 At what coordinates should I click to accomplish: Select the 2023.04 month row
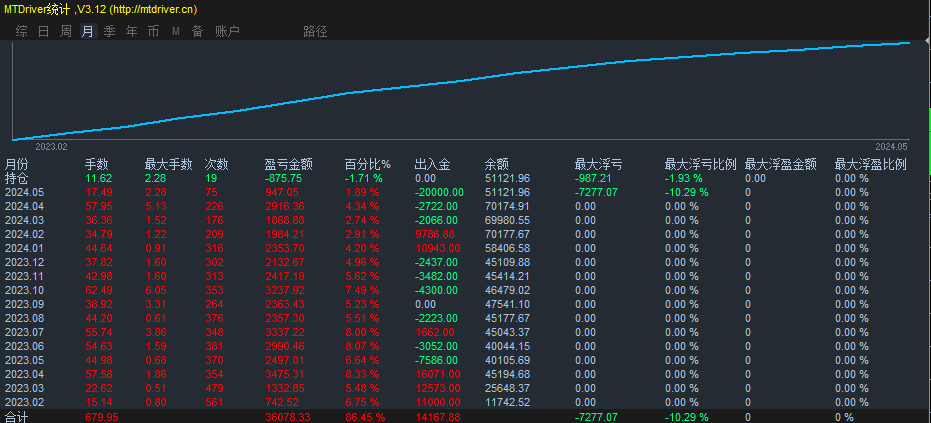[465, 374]
